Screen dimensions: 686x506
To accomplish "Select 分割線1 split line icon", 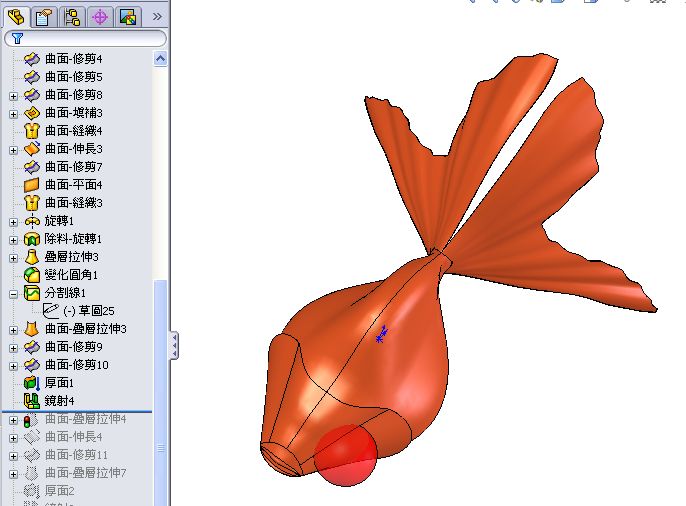I will point(32,293).
